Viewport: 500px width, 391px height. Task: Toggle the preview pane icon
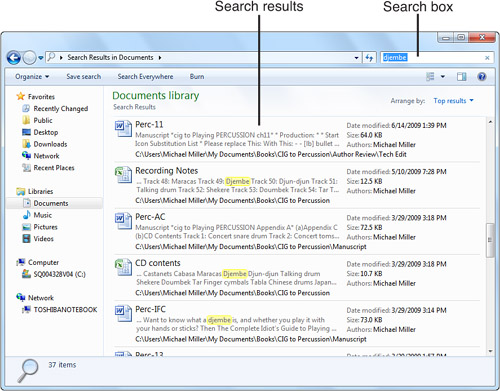pyautogui.click(x=462, y=77)
